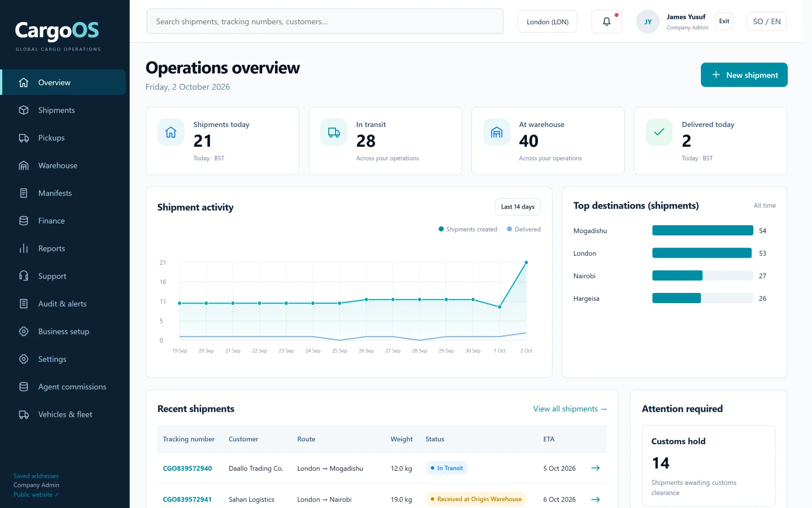Open the Last 14 days range selector

pos(518,207)
